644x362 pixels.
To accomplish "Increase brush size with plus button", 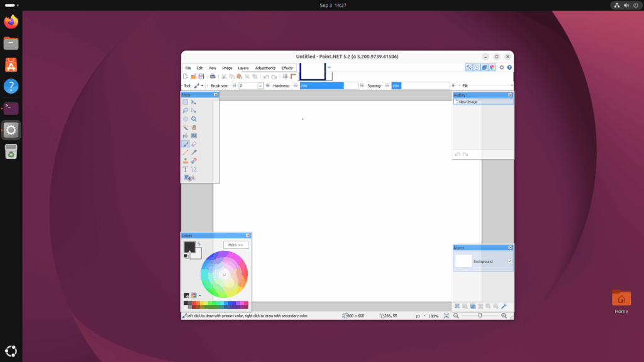I will click(x=268, y=85).
